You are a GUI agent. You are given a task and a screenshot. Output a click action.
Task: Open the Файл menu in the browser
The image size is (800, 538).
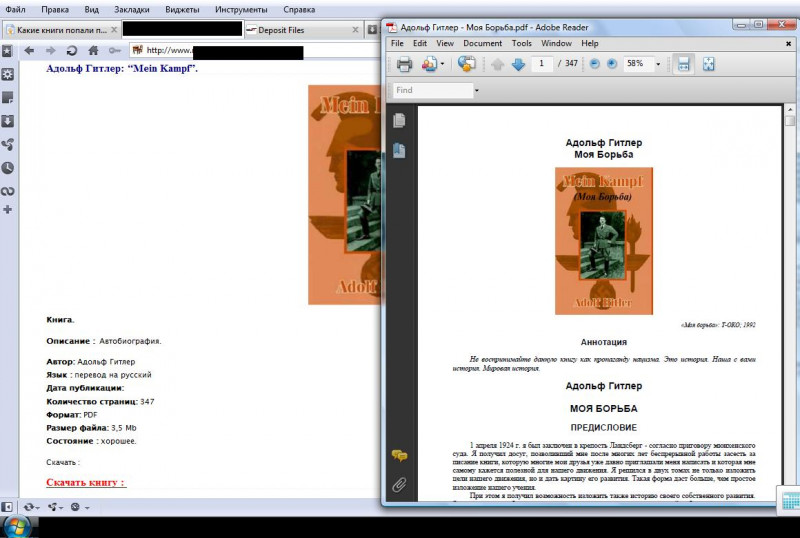15,9
